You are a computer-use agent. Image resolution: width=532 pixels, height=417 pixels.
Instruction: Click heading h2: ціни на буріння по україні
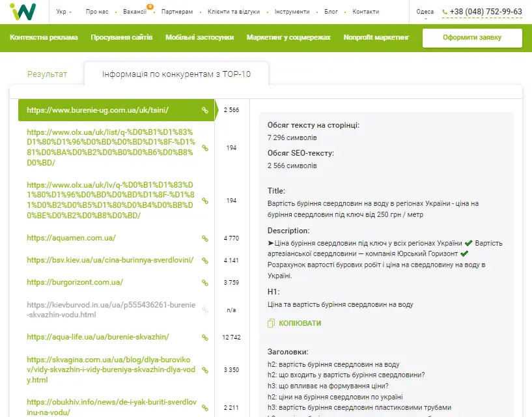coord(335,397)
